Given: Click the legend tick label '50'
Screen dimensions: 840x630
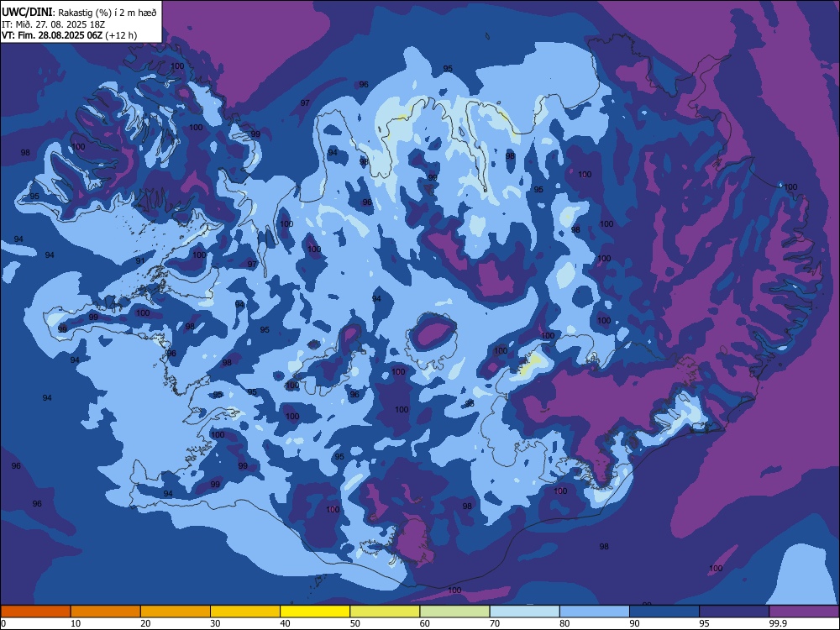Looking at the screenshot, I should [x=355, y=623].
